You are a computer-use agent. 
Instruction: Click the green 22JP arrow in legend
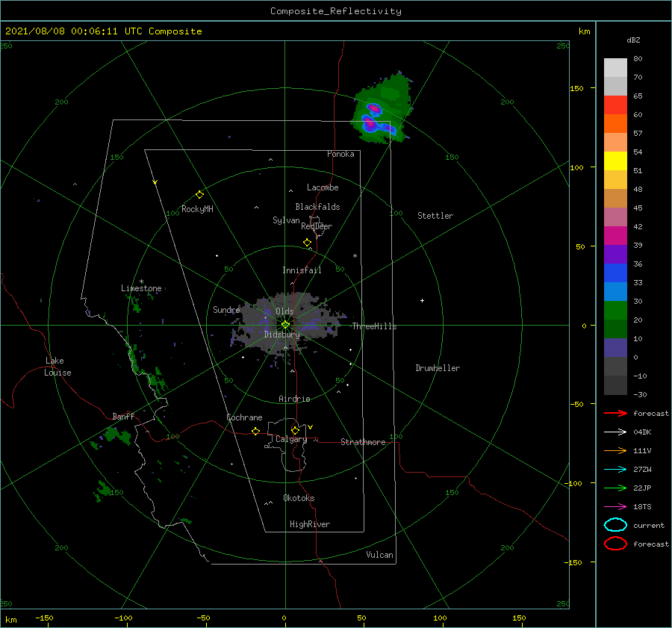[615, 488]
